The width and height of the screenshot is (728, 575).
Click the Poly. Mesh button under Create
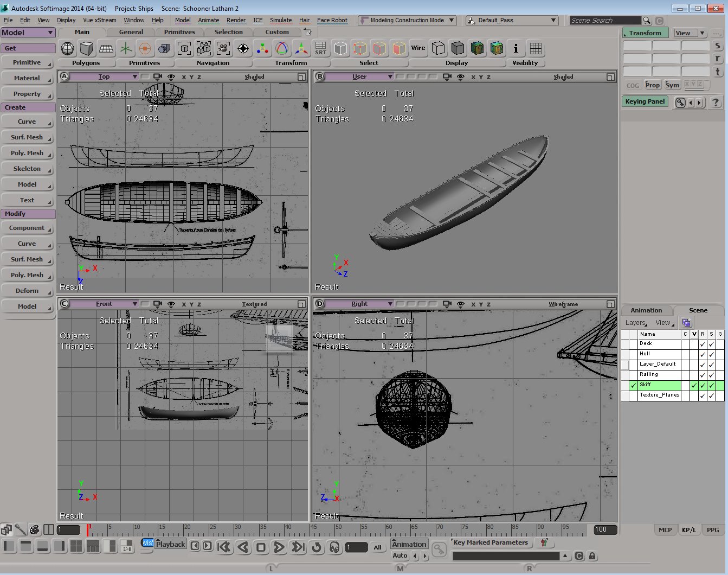pos(27,153)
